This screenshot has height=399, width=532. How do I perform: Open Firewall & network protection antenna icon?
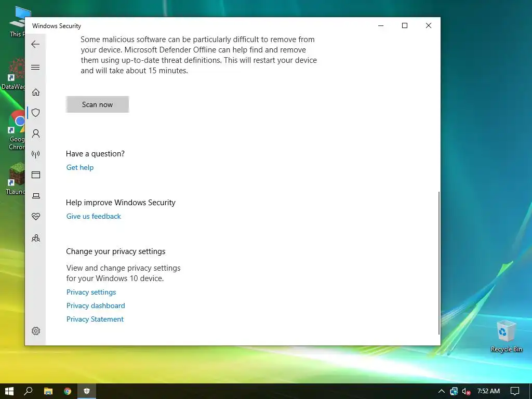[x=36, y=154]
